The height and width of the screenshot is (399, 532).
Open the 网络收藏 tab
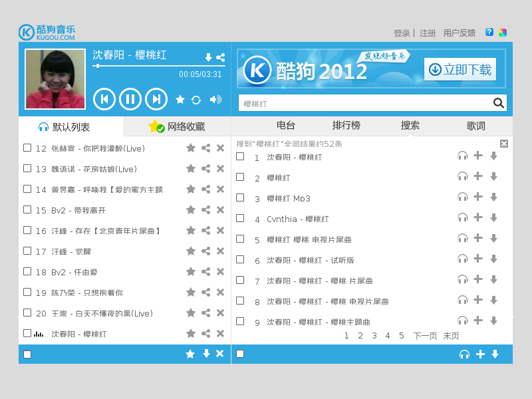coord(177,126)
